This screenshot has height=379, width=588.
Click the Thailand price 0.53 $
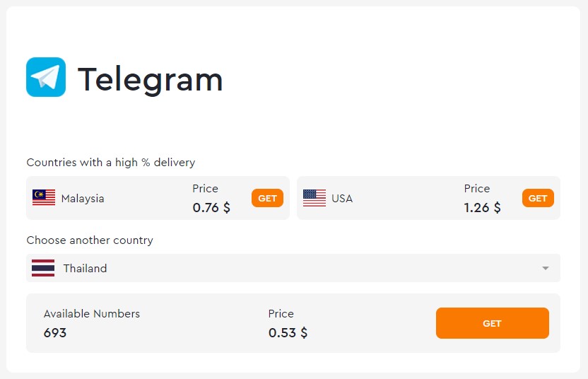pos(288,333)
